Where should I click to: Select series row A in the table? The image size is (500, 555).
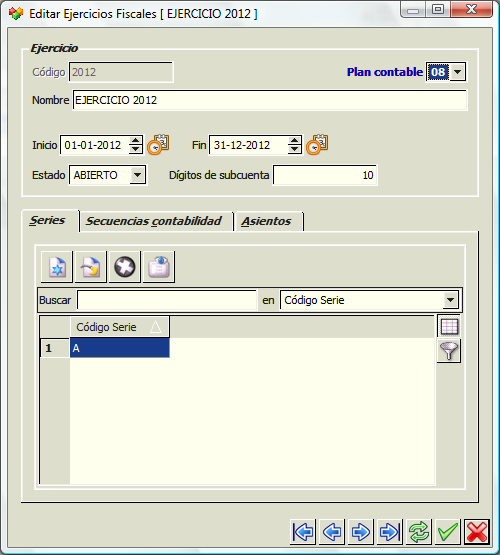(x=120, y=348)
